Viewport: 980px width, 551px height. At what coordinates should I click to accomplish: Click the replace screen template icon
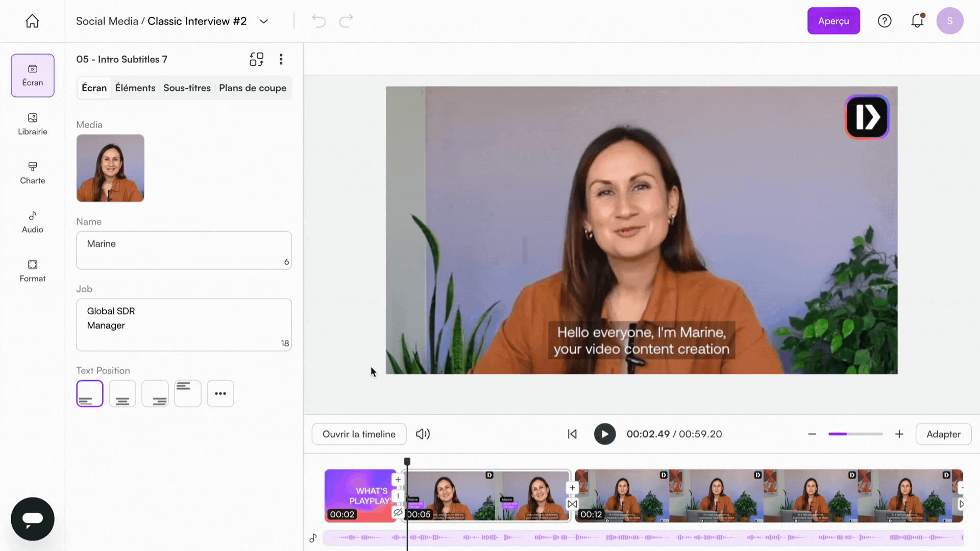(x=256, y=59)
